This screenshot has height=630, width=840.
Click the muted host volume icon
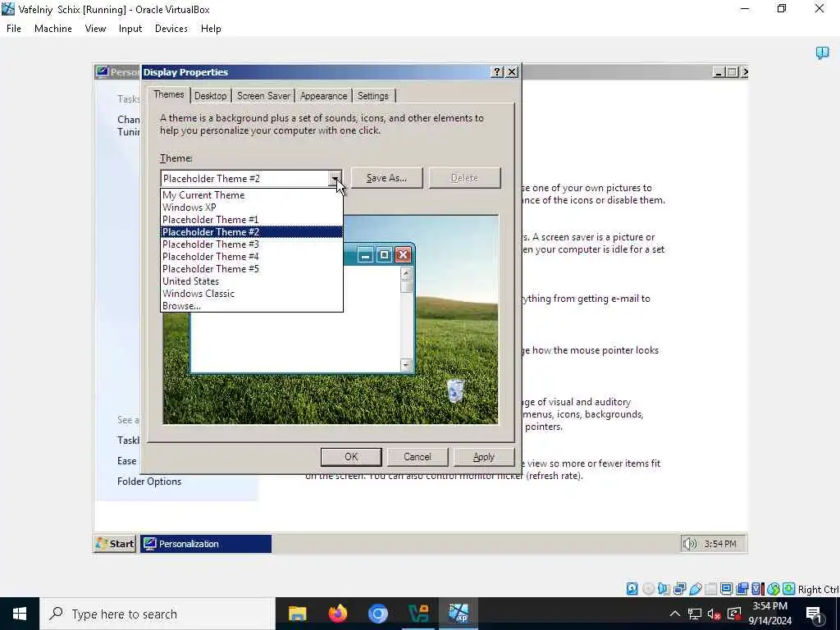pyautogui.click(x=714, y=614)
